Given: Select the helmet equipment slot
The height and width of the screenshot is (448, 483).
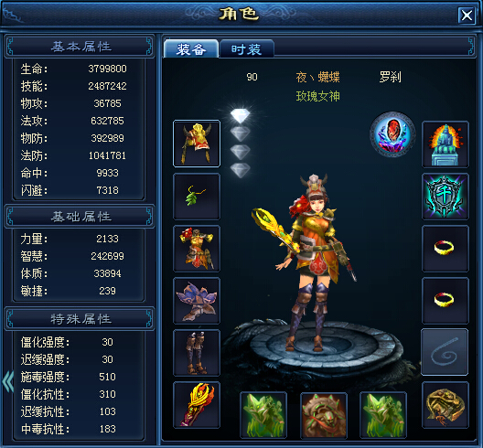Looking at the screenshot, I should coord(197,144).
